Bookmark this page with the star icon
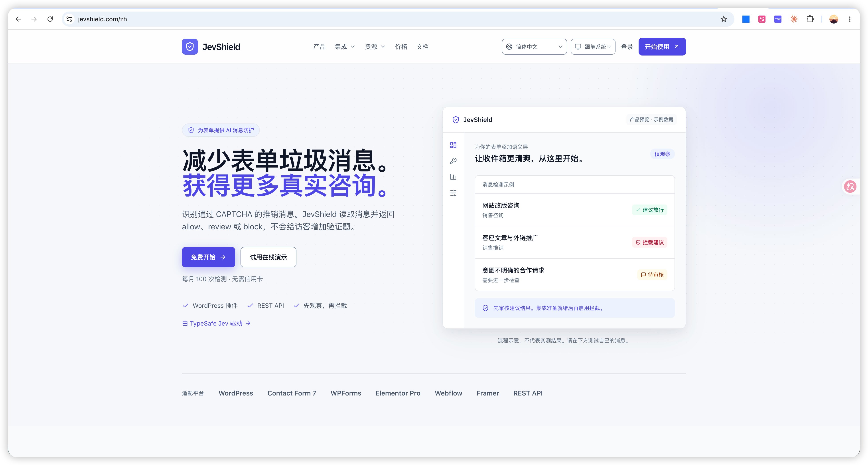 pos(724,19)
